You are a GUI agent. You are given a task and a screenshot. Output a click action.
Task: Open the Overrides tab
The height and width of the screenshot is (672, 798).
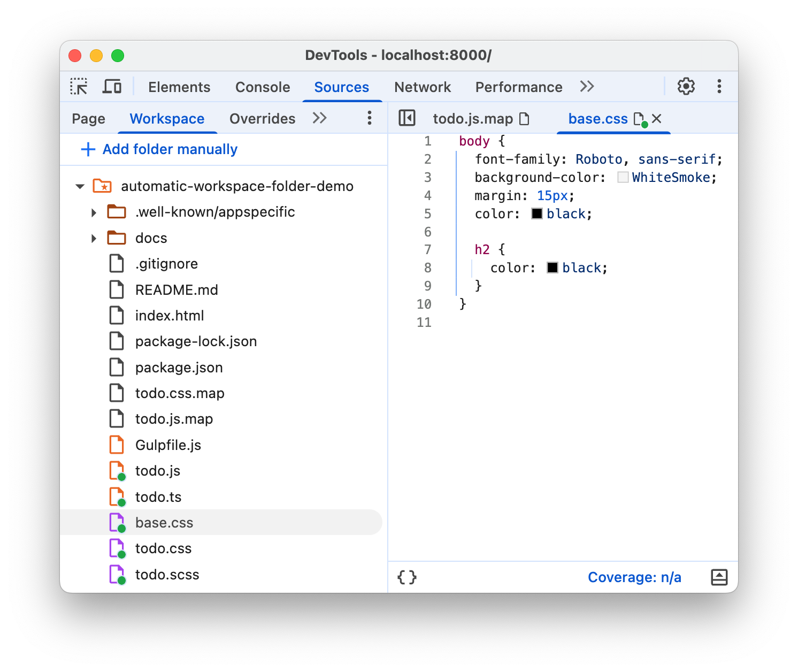tap(262, 118)
